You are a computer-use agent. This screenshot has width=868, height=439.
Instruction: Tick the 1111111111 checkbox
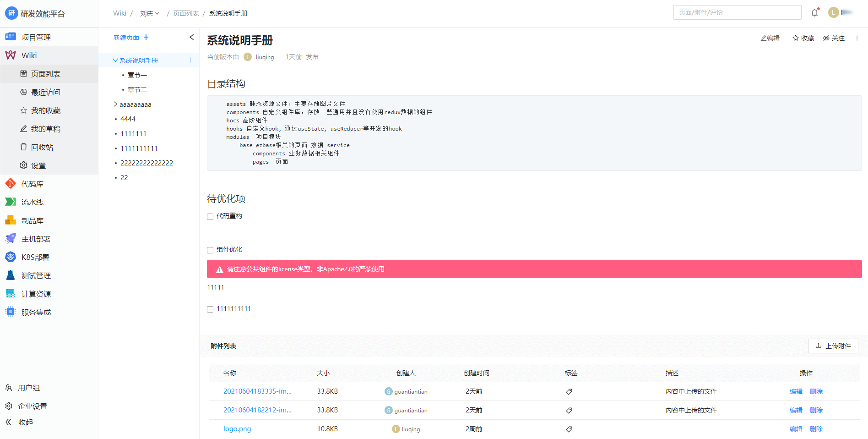pos(210,309)
